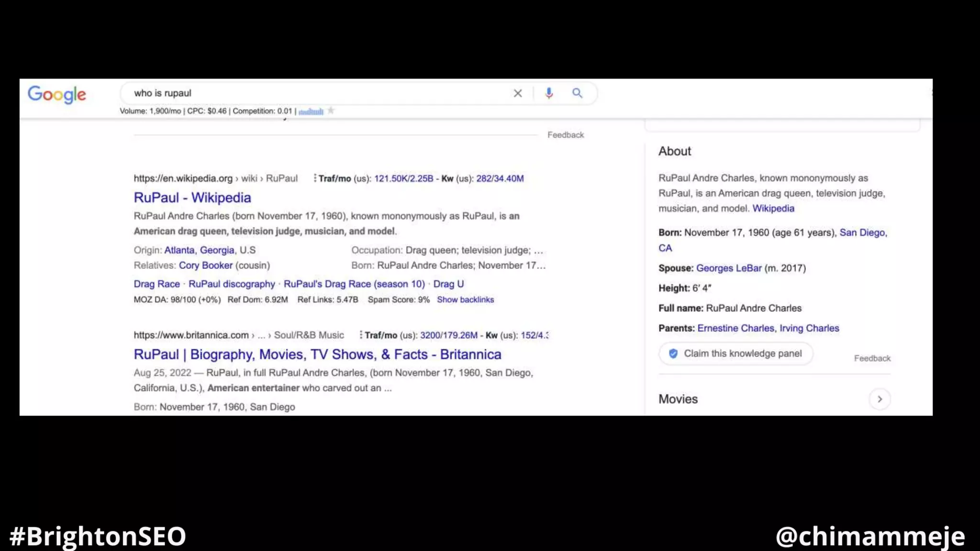Open 'RuPaul's Drag Race (season 10)' sitelink
The width and height of the screenshot is (980, 551).
[354, 284]
